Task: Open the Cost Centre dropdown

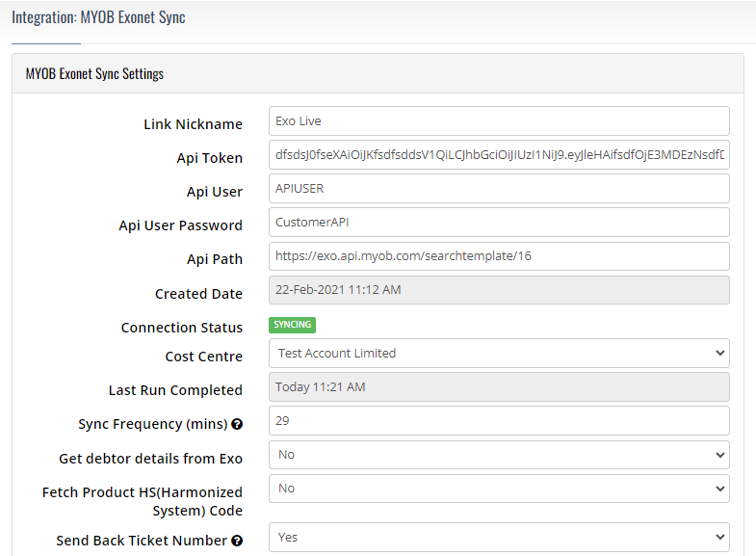Action: tap(499, 353)
